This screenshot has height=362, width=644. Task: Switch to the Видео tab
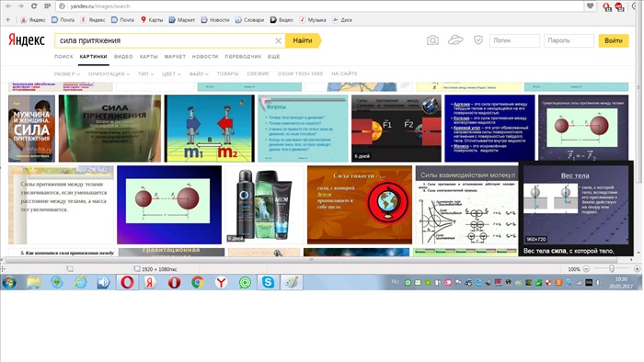coord(123,57)
